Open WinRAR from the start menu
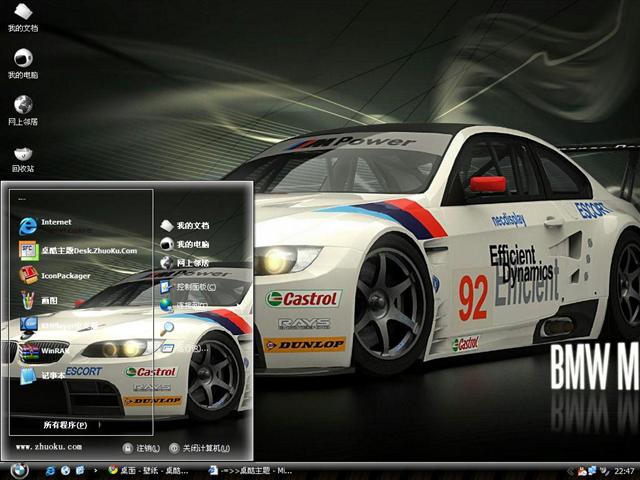 click(55, 351)
